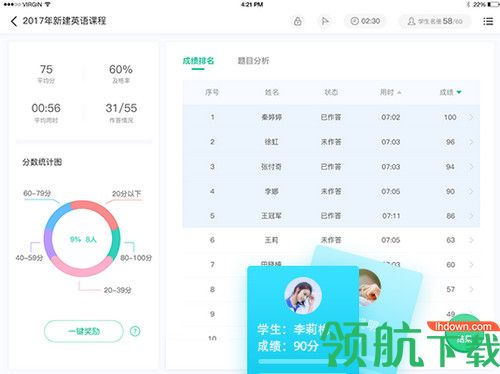Click the 状态 column header

(331, 92)
